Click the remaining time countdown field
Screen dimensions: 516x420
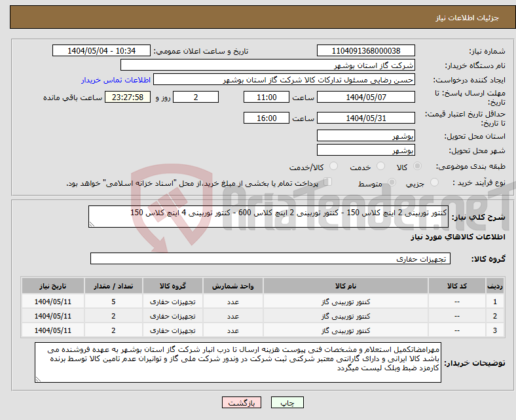point(128,97)
